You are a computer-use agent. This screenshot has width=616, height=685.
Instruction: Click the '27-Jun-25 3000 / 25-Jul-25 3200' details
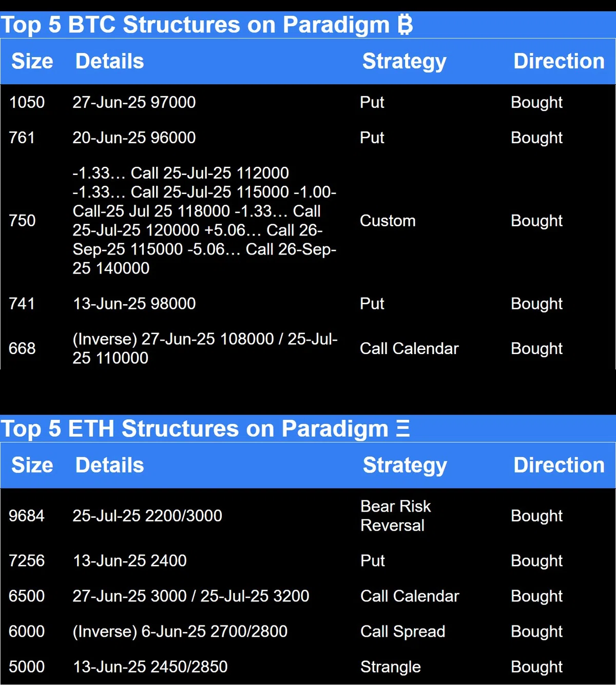tap(191, 596)
